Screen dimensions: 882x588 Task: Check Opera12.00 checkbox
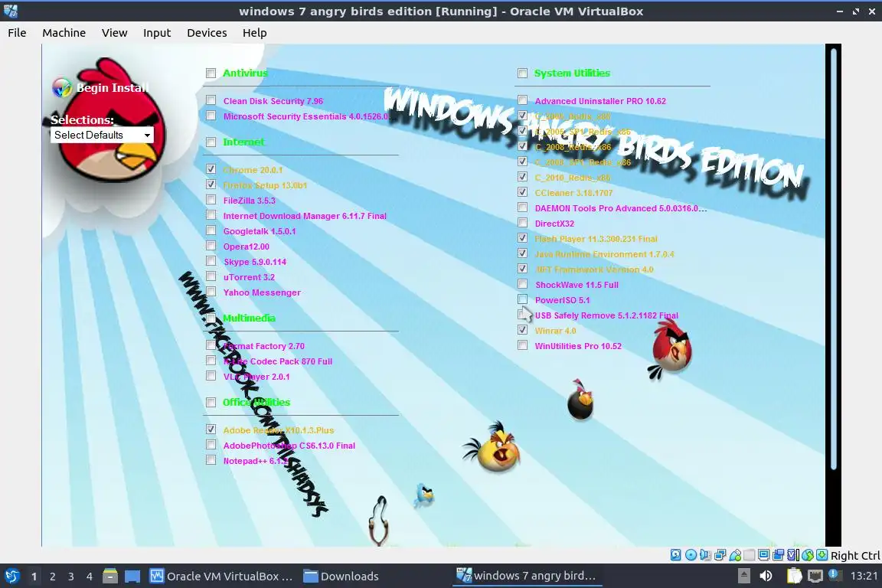coord(211,245)
